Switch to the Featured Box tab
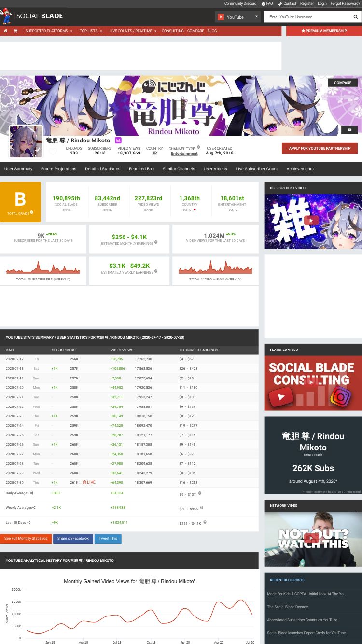The height and width of the screenshot is (644, 362). point(141,169)
